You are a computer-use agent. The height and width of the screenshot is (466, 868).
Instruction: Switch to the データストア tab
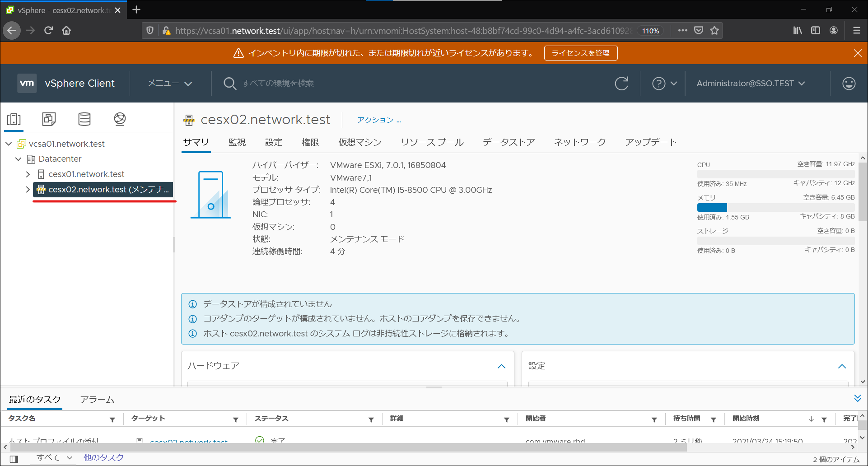(509, 142)
